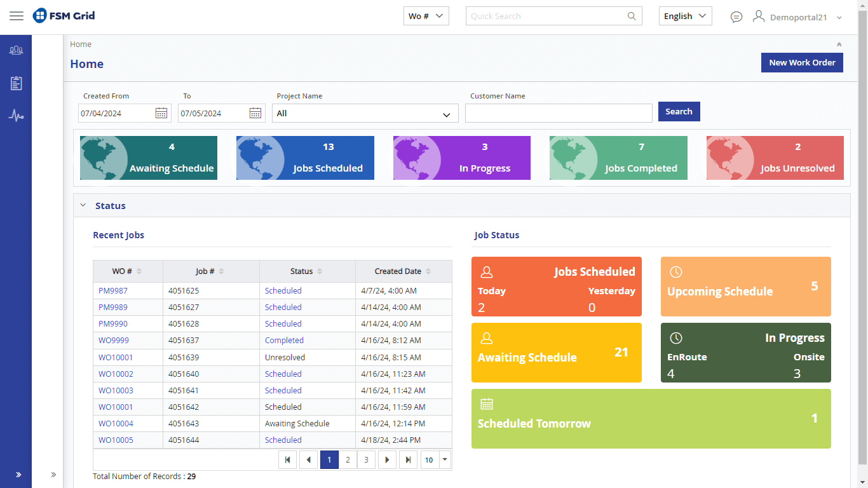Expand the secondary grey sidebar panel arrows
Screen dimensions: 868x488
(x=53, y=475)
